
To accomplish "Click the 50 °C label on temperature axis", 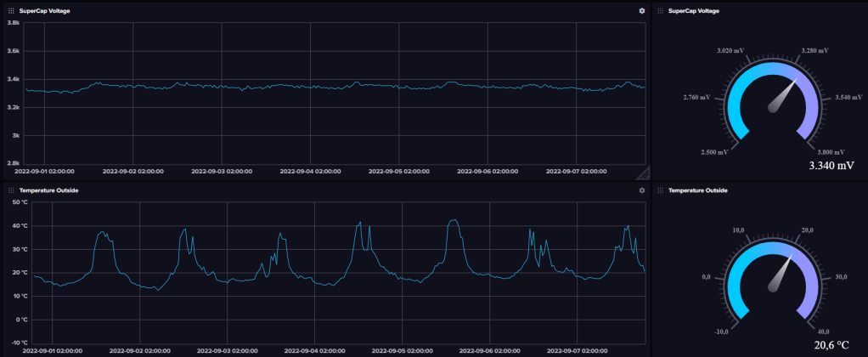I will (17, 202).
